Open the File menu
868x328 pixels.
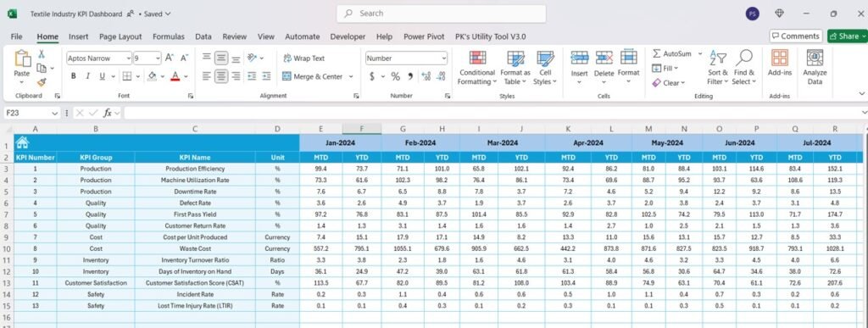pyautogui.click(x=17, y=36)
